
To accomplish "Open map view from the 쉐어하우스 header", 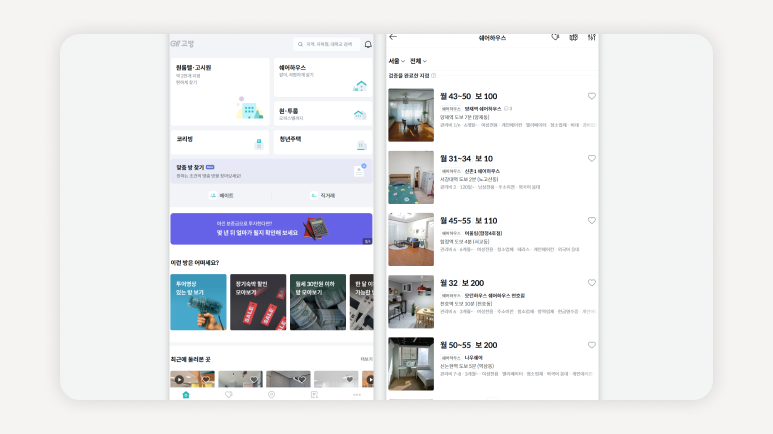I will point(573,37).
